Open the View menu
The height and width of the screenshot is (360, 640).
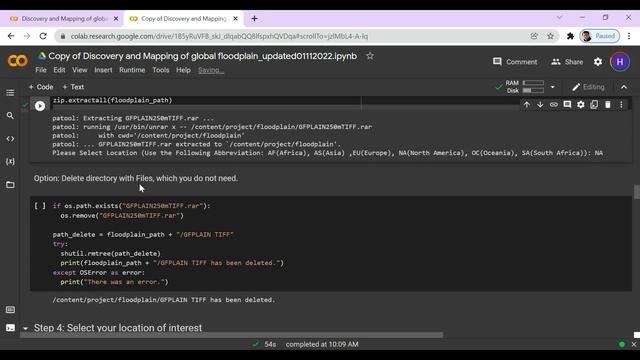coord(80,70)
